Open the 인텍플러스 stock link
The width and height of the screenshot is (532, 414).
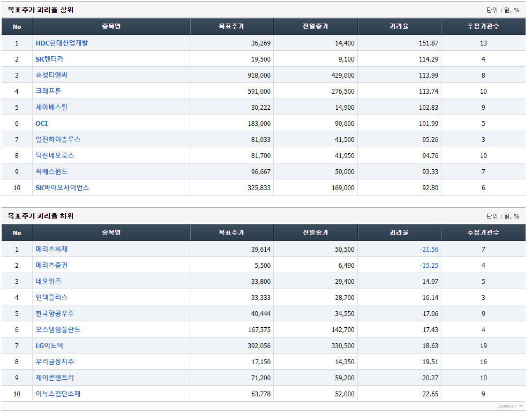tap(51, 297)
